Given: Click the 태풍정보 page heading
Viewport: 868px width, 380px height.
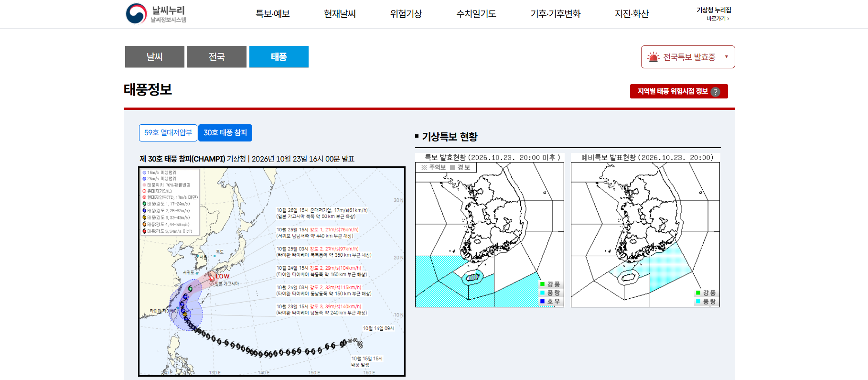Looking at the screenshot, I should pyautogui.click(x=148, y=90).
